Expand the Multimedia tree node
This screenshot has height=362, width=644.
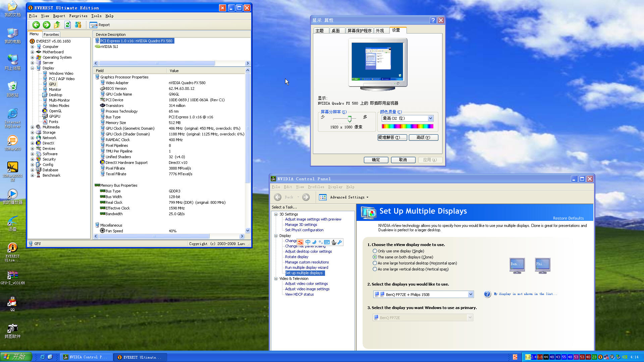coord(32,127)
